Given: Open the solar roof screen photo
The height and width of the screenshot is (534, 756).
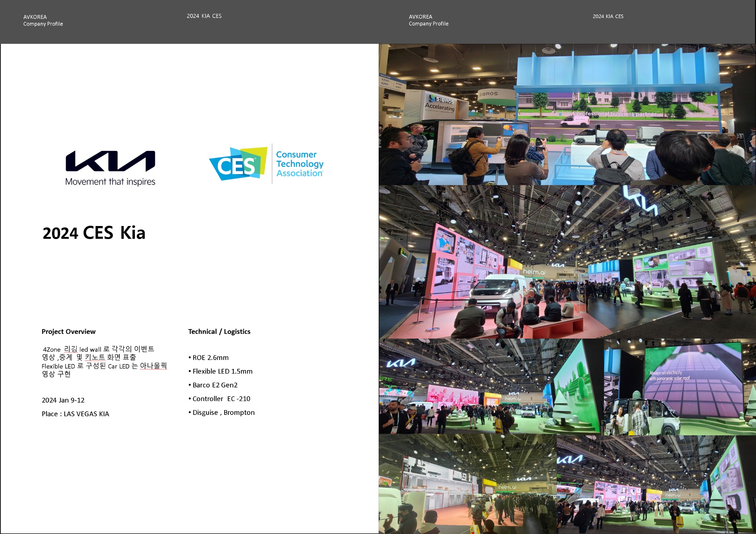Looking at the screenshot, I should pyautogui.click(x=680, y=387).
